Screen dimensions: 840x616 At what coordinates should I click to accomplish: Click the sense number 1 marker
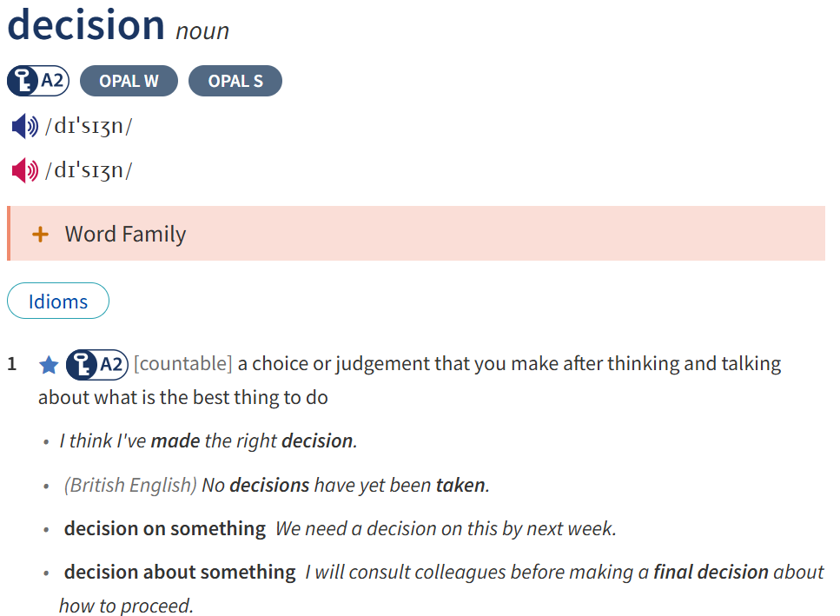[x=12, y=364]
